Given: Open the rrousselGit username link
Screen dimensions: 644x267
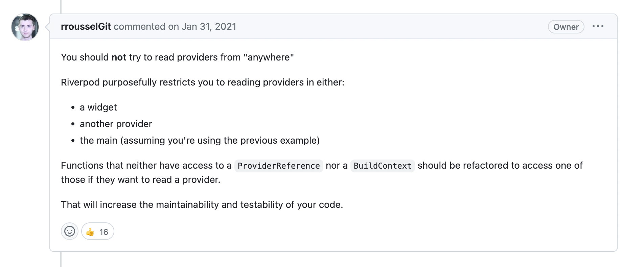Looking at the screenshot, I should (x=86, y=26).
